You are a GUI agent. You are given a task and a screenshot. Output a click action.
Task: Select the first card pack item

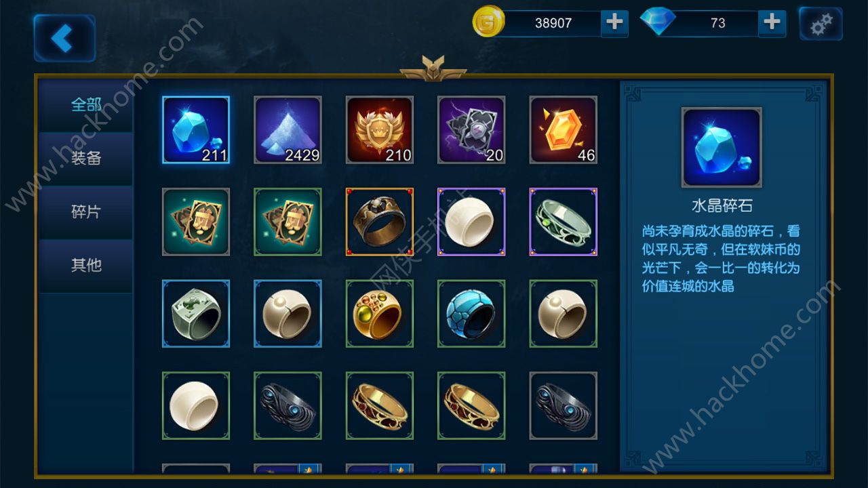coord(196,222)
